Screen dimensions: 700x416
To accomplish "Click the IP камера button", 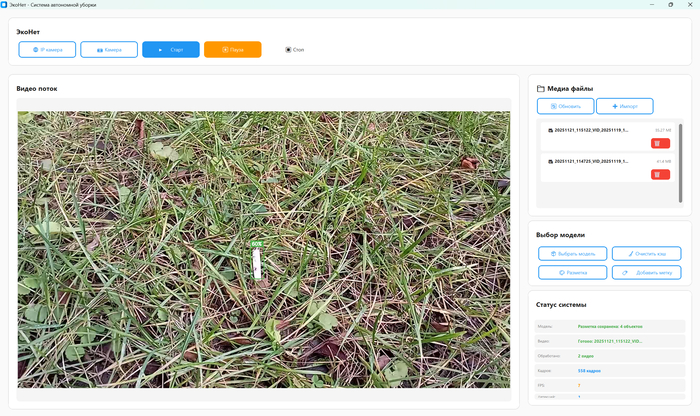I will 48,49.
